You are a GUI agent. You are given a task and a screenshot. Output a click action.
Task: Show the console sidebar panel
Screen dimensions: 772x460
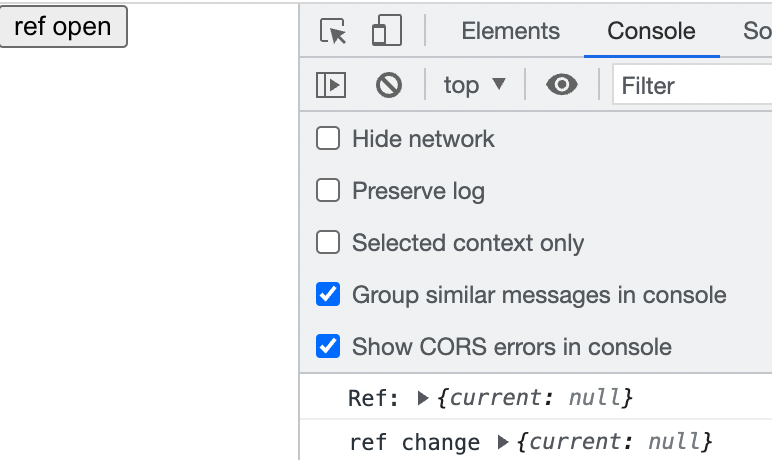pyautogui.click(x=331, y=86)
